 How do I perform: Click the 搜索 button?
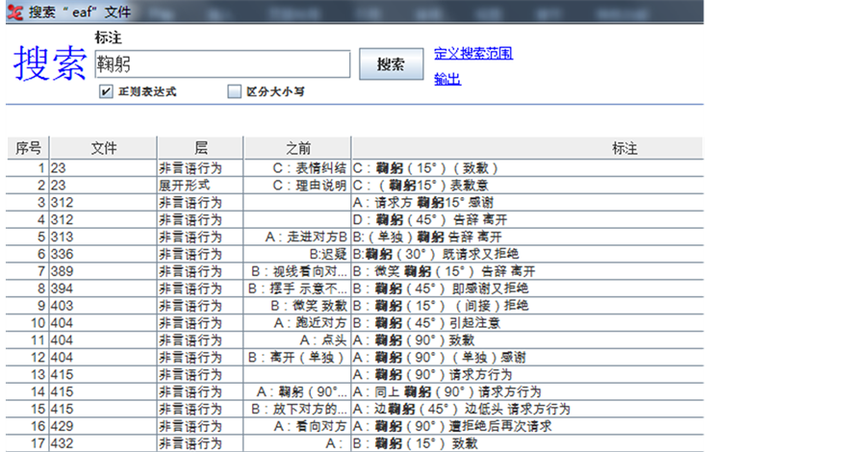coord(391,64)
